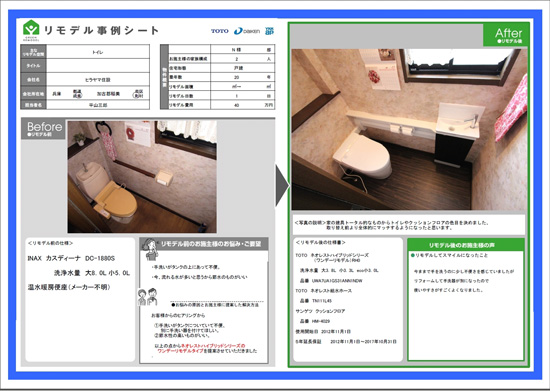This screenshot has width=550, height=391.
Task: Click the 品番 HM-4029 line
Action: pos(315,321)
